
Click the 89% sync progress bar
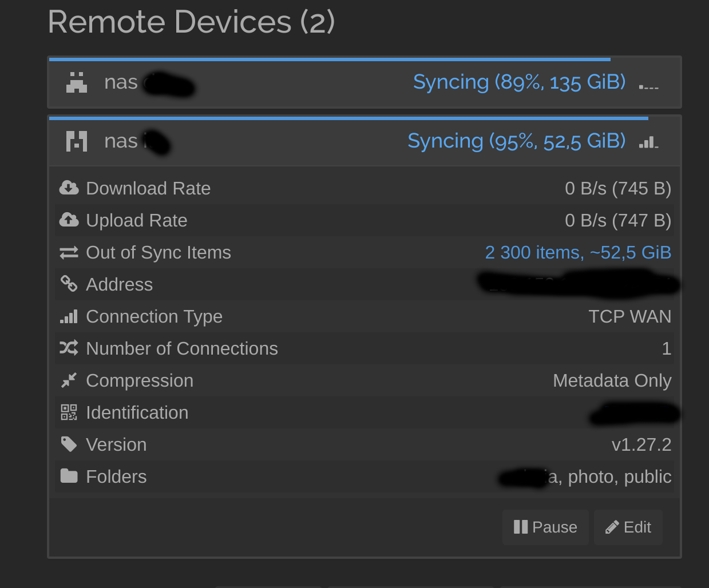(x=330, y=59)
